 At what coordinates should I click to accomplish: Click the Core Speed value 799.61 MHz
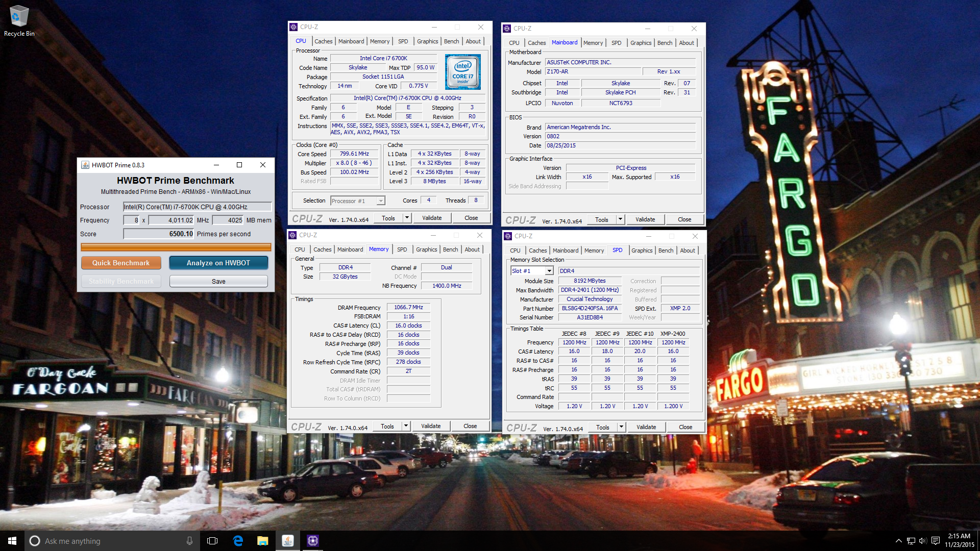(x=354, y=154)
